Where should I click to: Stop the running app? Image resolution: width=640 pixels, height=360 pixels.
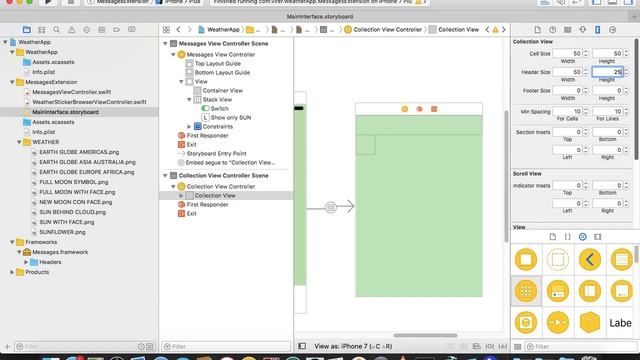(71, 2)
